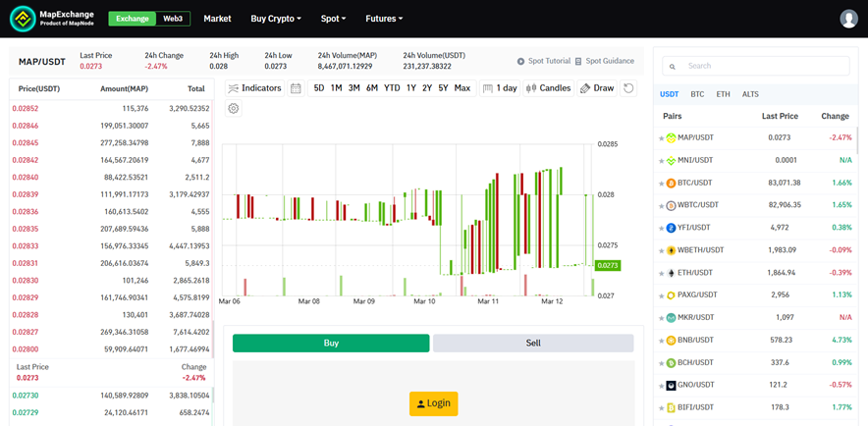Toggle favorite star for ETH/USDT
Viewport: 868px width, 426px height.
pos(661,273)
